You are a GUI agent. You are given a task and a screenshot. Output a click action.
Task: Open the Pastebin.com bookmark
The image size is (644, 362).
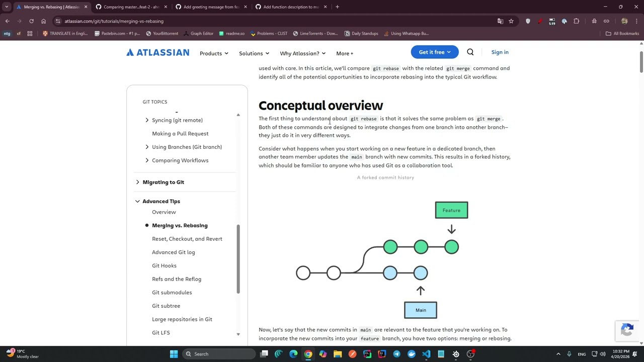pyautogui.click(x=117, y=34)
